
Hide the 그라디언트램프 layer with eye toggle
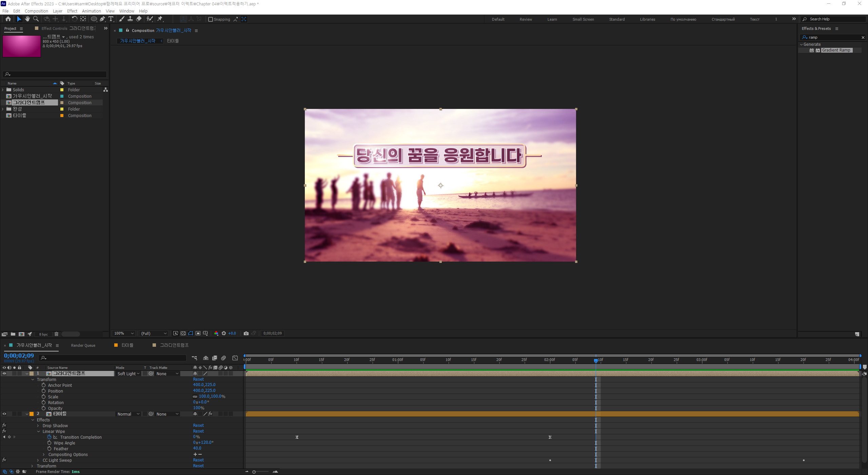click(x=4, y=374)
